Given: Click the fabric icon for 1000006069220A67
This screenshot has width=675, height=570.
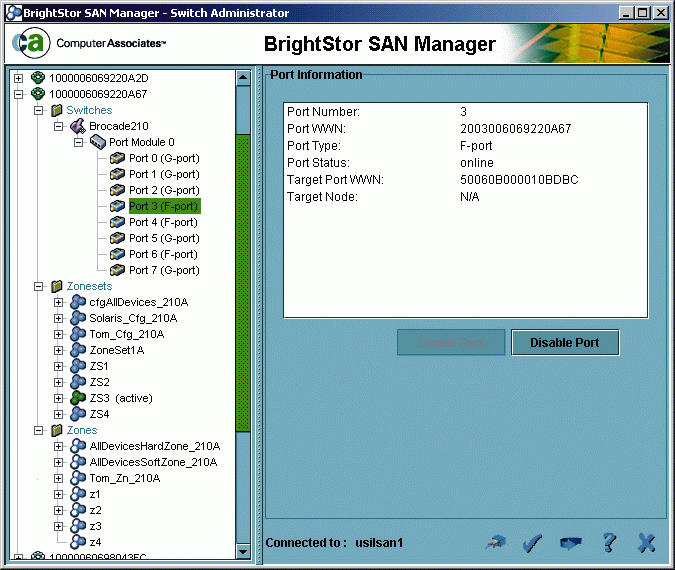Looking at the screenshot, I should point(38,94).
